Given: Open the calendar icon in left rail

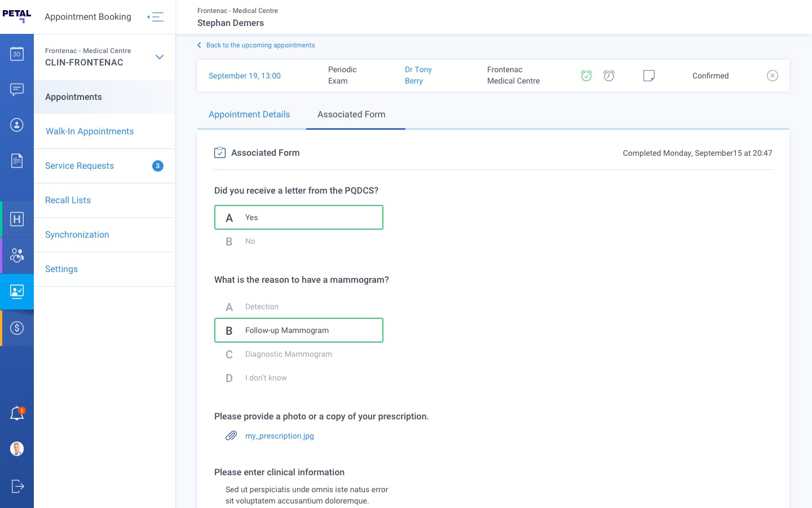Looking at the screenshot, I should [17, 54].
